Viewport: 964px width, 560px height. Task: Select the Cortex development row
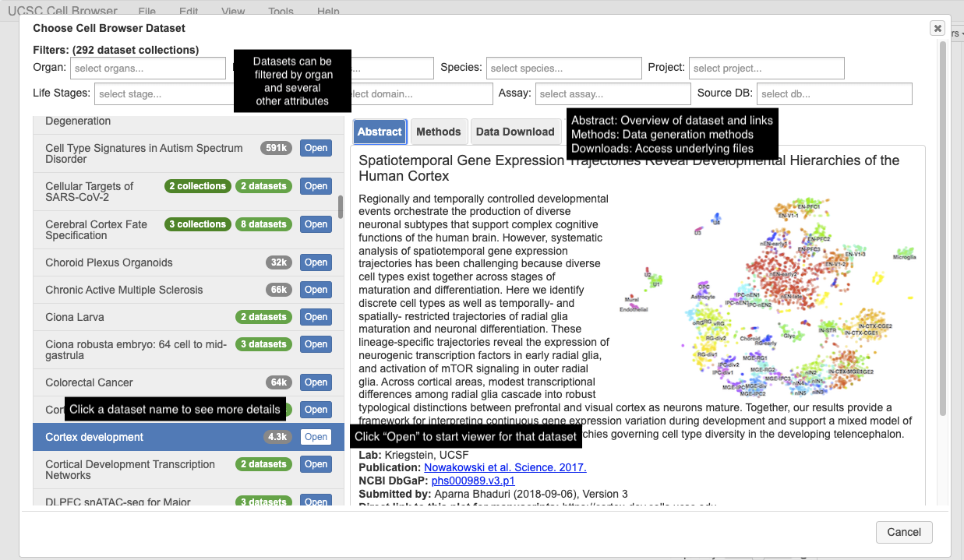189,437
